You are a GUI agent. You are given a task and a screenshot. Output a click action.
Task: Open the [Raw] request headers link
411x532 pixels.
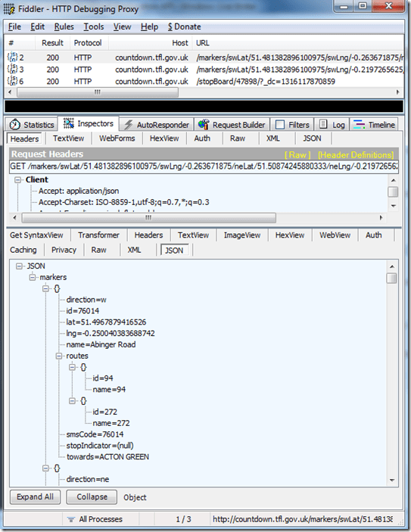(x=297, y=155)
